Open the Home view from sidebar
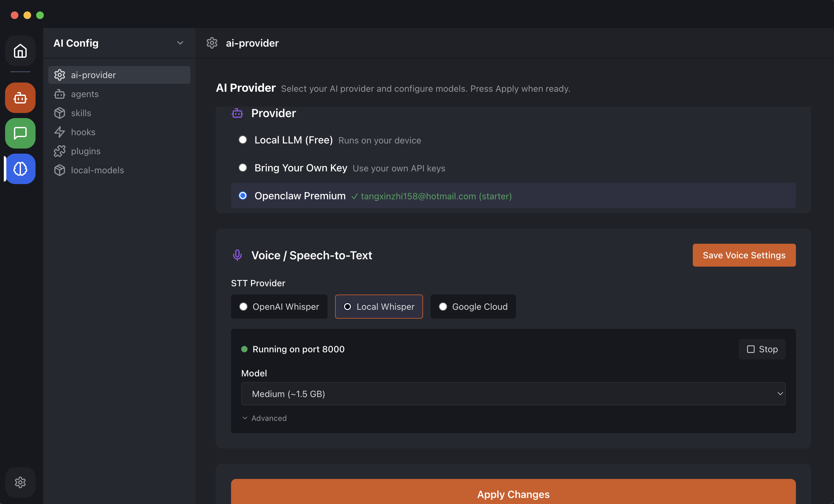The height and width of the screenshot is (504, 834). tap(20, 51)
